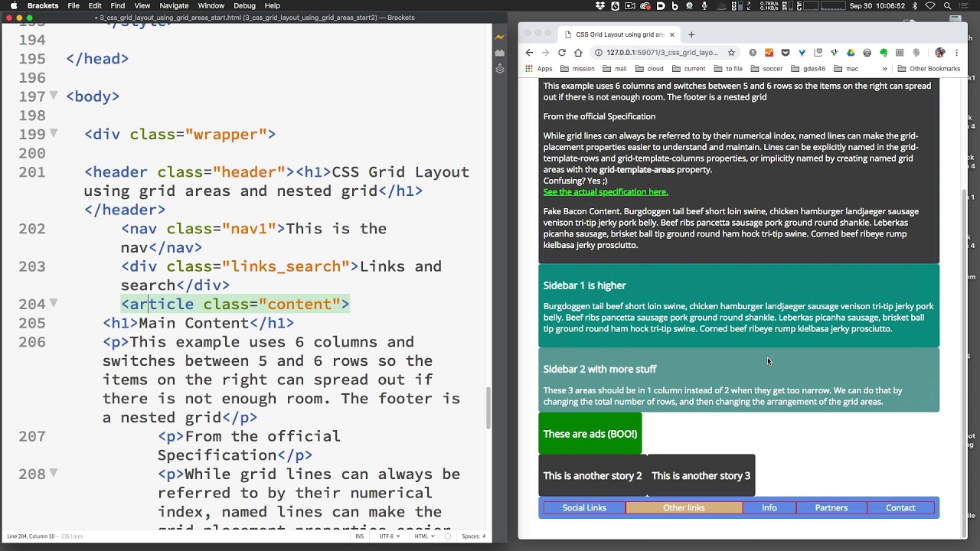Click the green 'These are ads (BOO!)' box

(x=590, y=434)
